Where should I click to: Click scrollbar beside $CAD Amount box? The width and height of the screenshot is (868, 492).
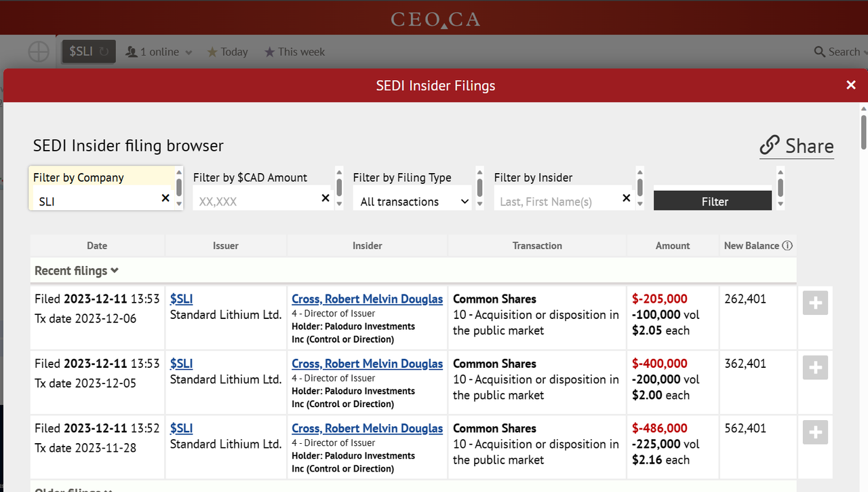(339, 187)
